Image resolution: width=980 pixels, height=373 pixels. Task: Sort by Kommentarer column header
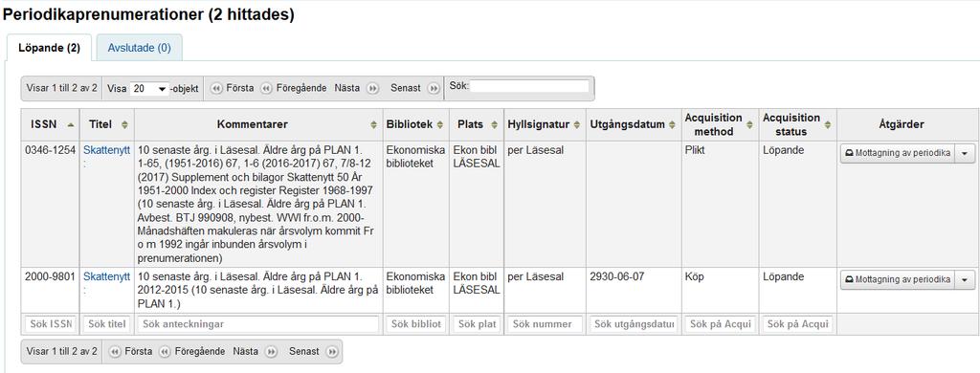258,124
